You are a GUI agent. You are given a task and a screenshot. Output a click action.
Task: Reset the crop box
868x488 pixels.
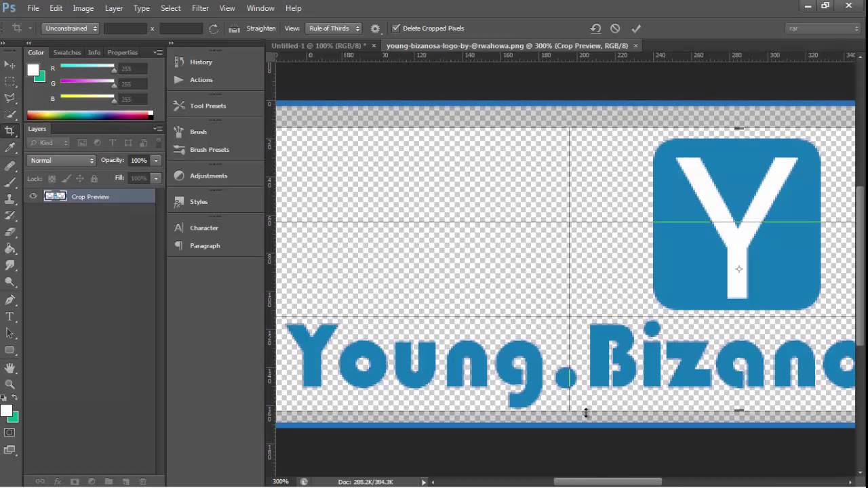pos(595,28)
